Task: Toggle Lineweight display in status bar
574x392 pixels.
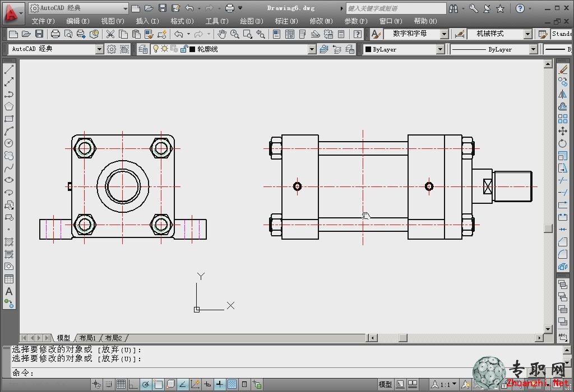Action: tap(220, 384)
